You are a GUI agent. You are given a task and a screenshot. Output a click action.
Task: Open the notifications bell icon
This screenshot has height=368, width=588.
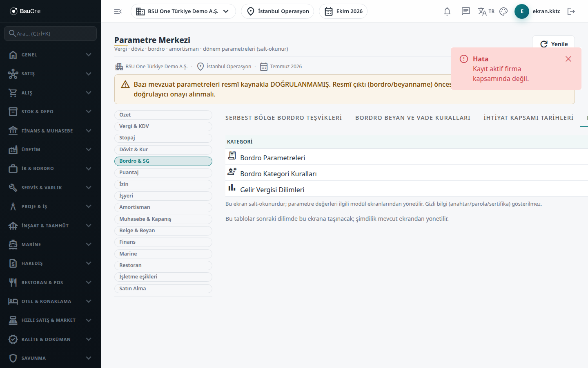pos(447,11)
